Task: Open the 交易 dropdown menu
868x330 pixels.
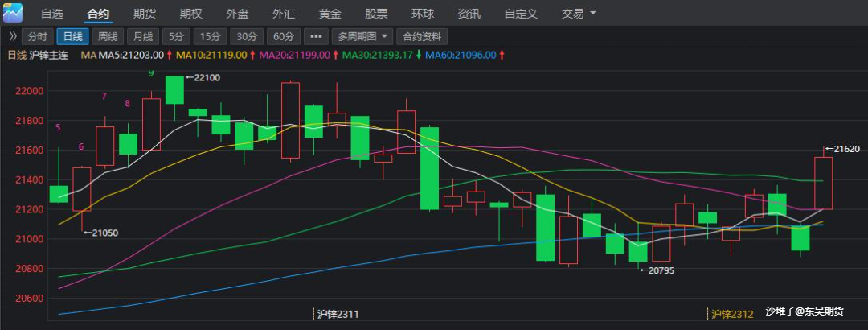Action: click(x=579, y=14)
